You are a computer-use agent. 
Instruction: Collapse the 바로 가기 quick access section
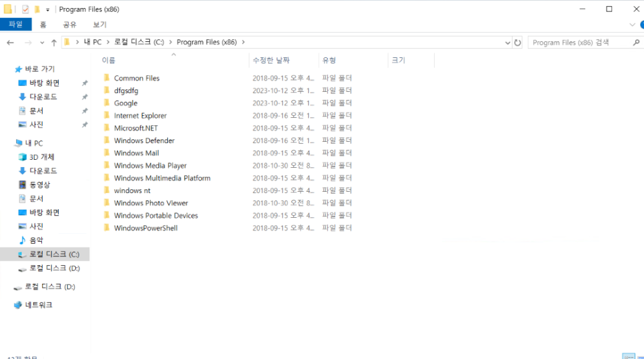[7, 69]
